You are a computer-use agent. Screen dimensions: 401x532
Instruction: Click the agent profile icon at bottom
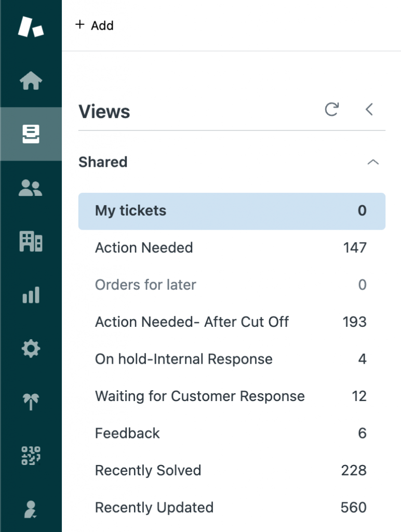[x=31, y=509]
